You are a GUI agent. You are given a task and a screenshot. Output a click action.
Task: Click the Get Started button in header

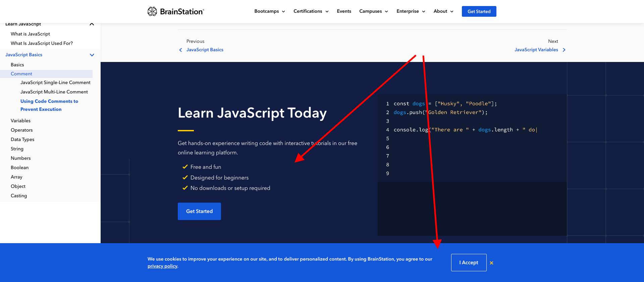[x=479, y=11]
